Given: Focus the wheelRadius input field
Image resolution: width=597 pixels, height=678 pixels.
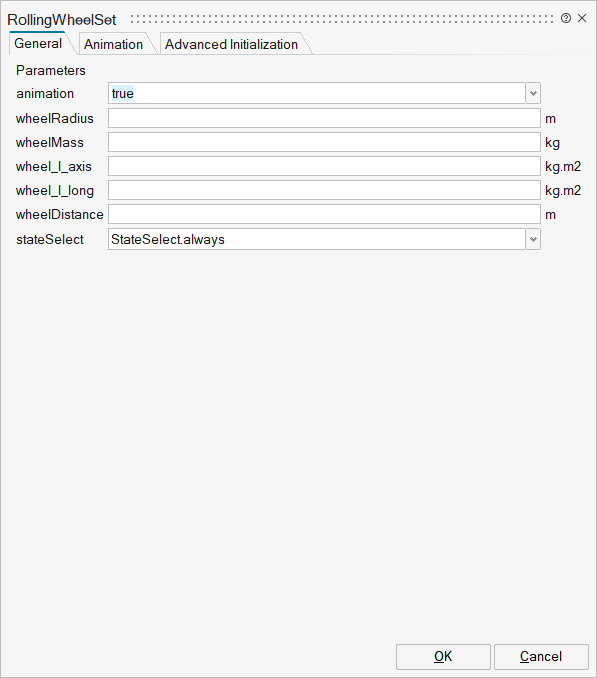Looking at the screenshot, I should tap(324, 118).
